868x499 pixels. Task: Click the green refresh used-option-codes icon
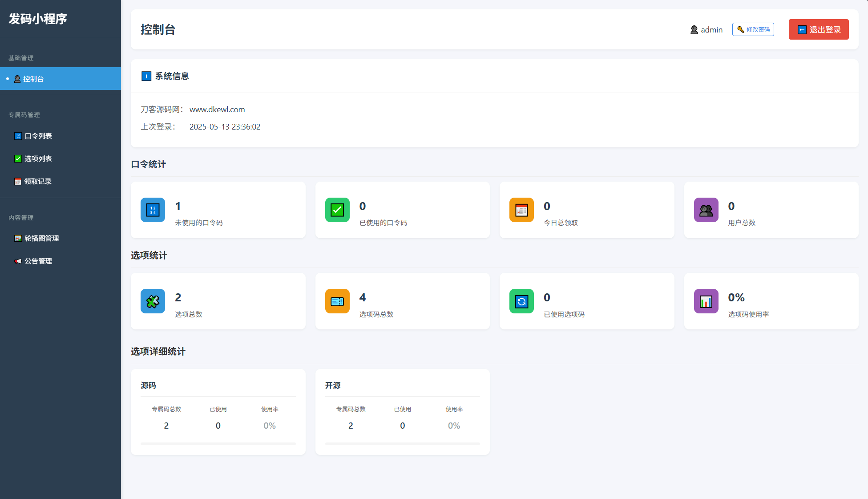tap(521, 301)
